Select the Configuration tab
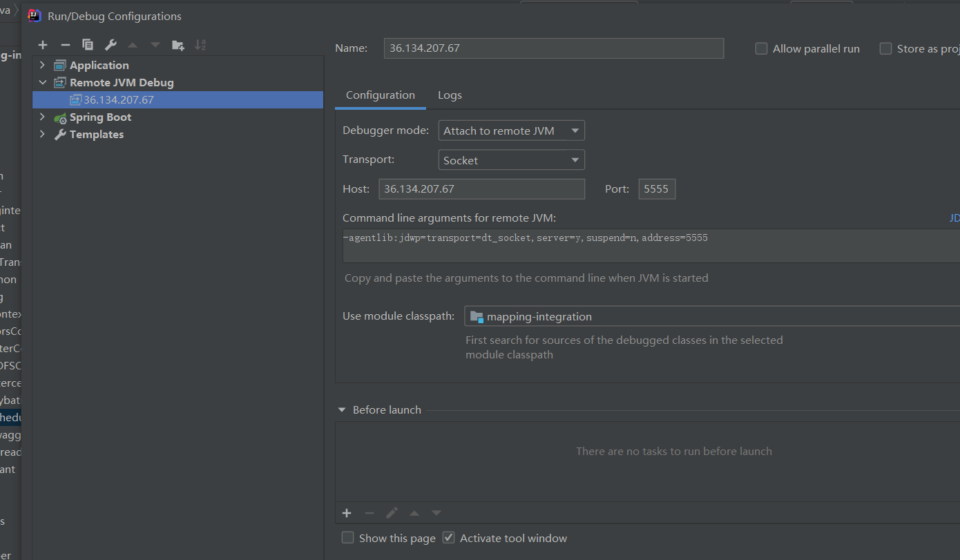 click(x=381, y=95)
